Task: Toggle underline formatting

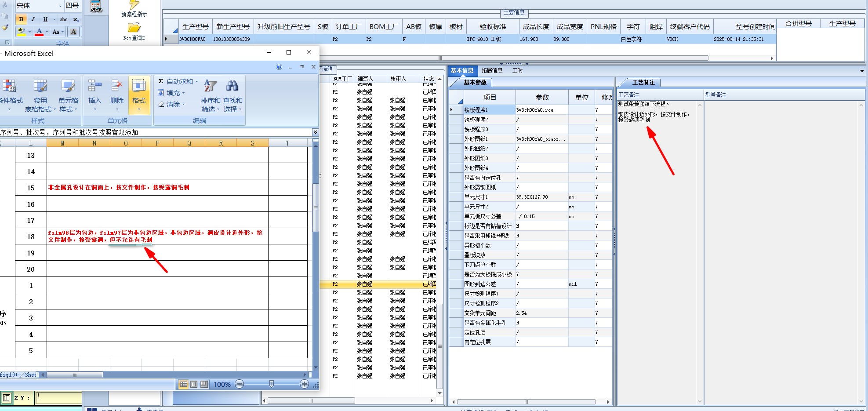Action: click(45, 19)
